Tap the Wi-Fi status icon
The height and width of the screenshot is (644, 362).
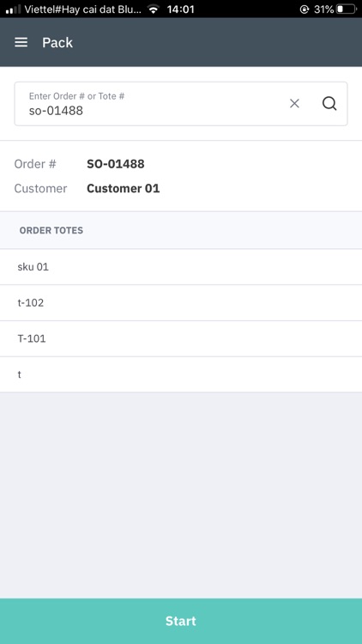pyautogui.click(x=154, y=9)
